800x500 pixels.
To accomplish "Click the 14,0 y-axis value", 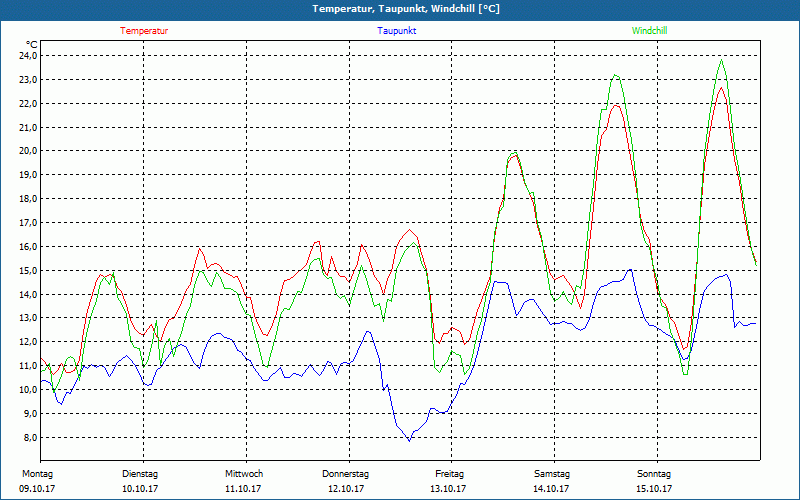I will (x=28, y=294).
